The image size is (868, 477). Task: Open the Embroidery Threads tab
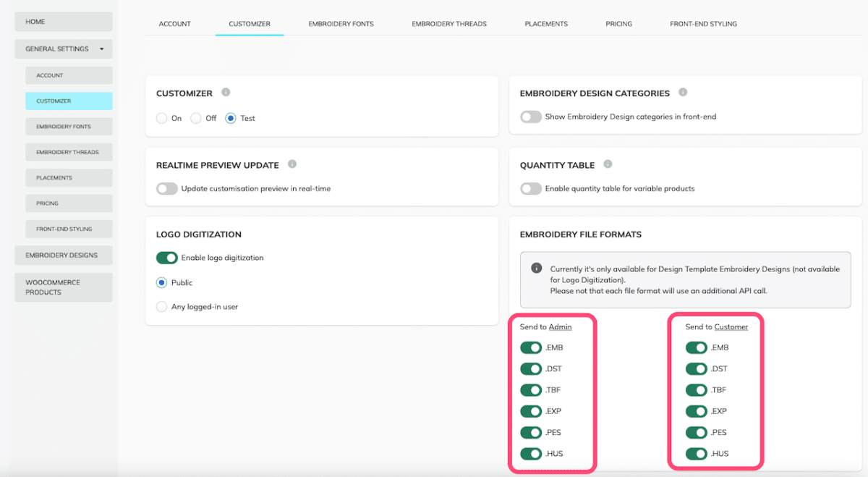pos(448,23)
